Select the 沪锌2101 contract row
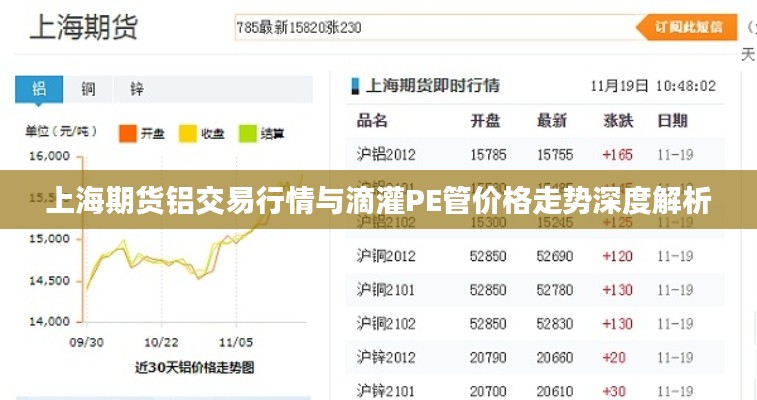 point(386,390)
